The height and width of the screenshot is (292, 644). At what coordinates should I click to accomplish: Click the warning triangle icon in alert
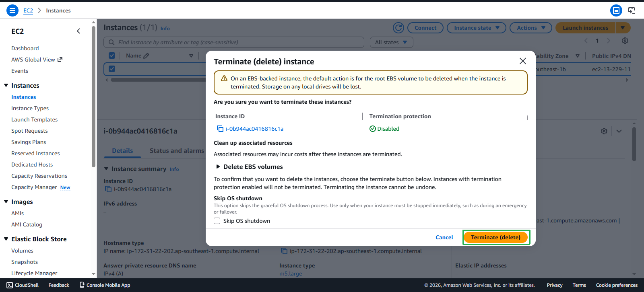point(224,78)
